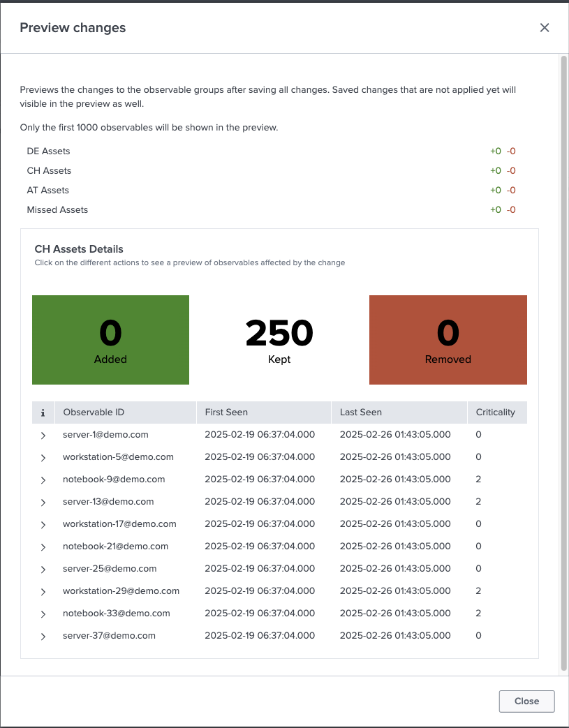Select the Kept action showing 250 observables
Screen dimensions: 569x728
point(279,340)
